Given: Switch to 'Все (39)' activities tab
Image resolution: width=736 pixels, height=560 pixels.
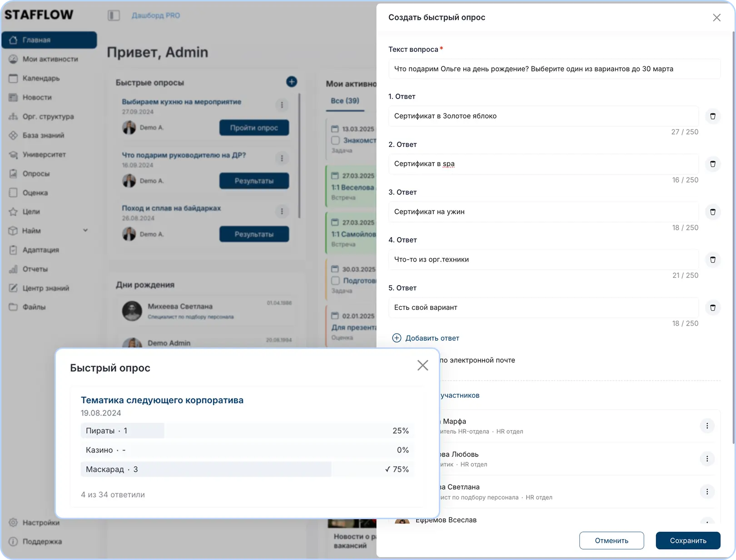Looking at the screenshot, I should [x=345, y=101].
